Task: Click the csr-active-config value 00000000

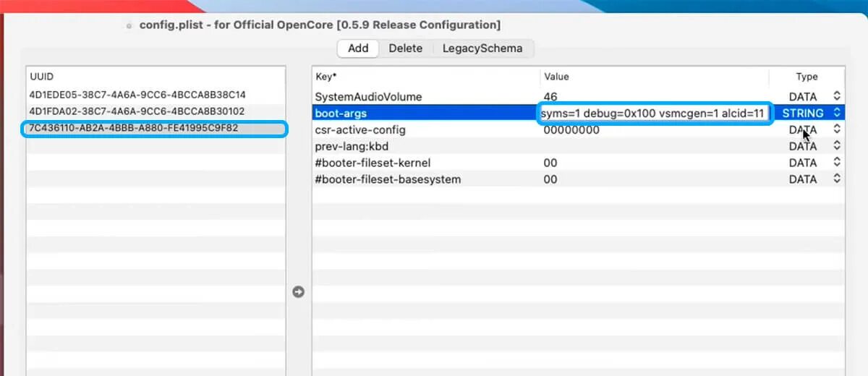Action: point(571,130)
